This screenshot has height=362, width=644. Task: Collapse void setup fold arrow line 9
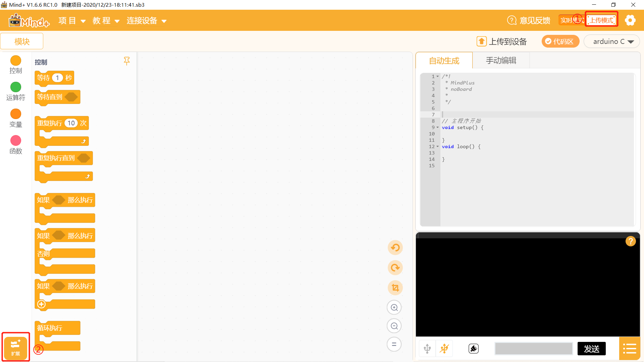click(438, 127)
